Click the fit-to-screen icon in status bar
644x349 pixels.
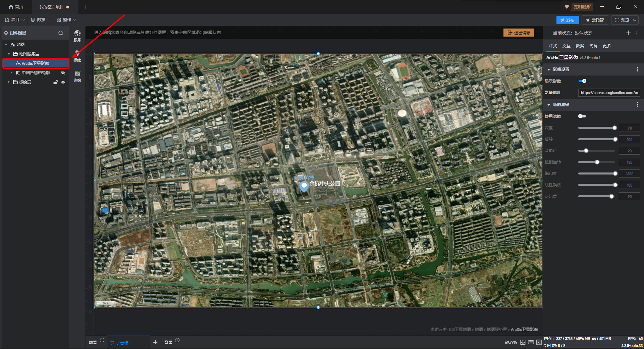(523, 342)
